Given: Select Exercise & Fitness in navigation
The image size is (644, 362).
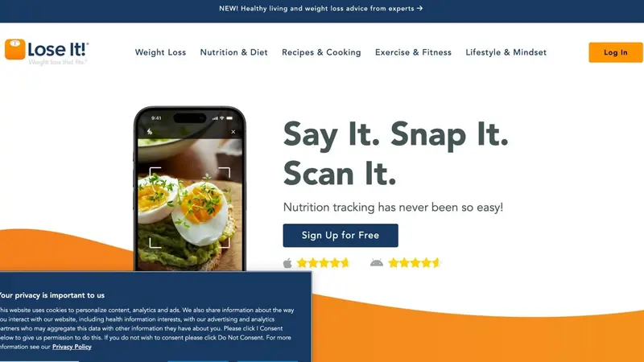Looking at the screenshot, I should click(413, 52).
